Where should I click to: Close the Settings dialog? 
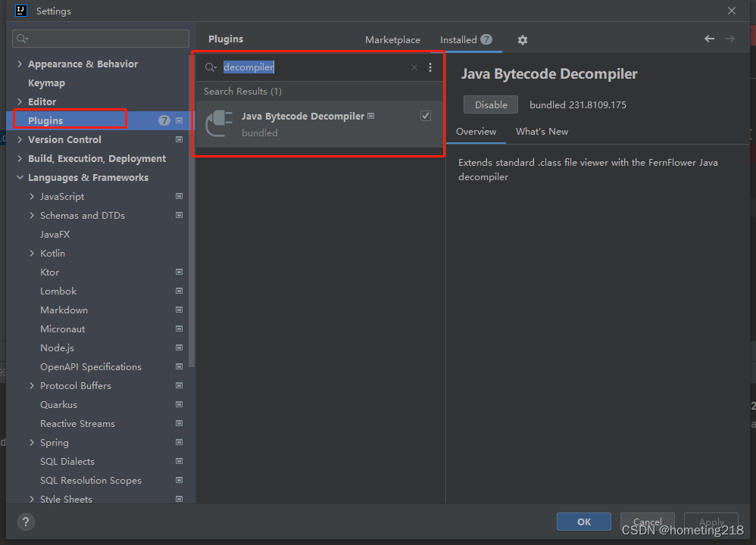tap(732, 11)
